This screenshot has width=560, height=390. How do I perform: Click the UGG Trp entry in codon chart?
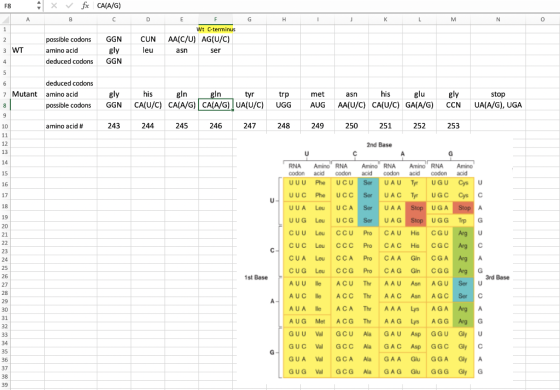pyautogui.click(x=451, y=220)
